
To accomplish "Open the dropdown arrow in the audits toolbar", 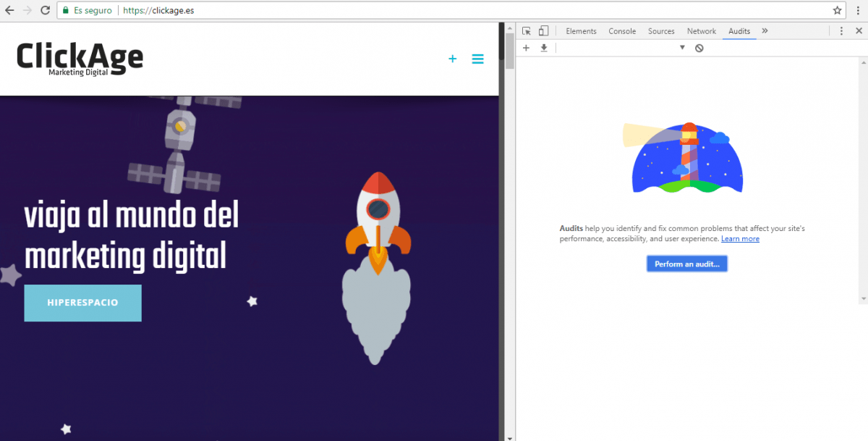I will tap(681, 47).
